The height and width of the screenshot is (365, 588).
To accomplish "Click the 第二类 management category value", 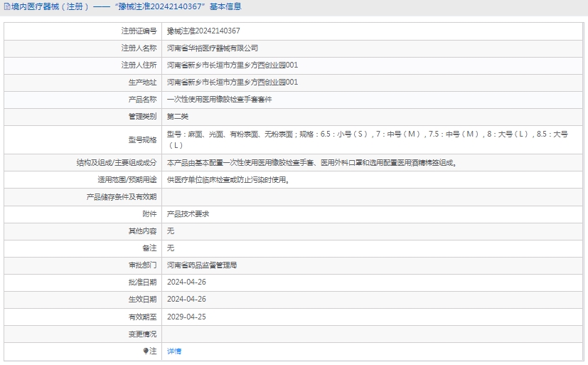I will point(177,116).
